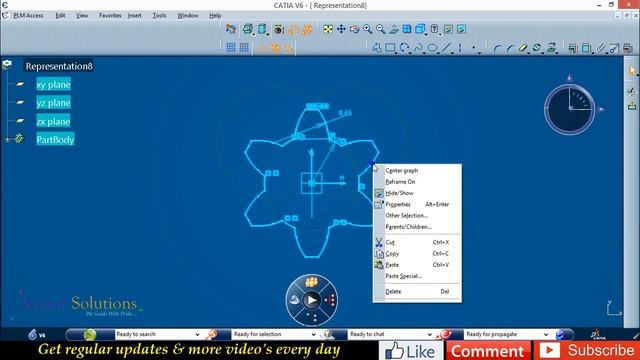Choose Copy in context menu

coord(417,253)
